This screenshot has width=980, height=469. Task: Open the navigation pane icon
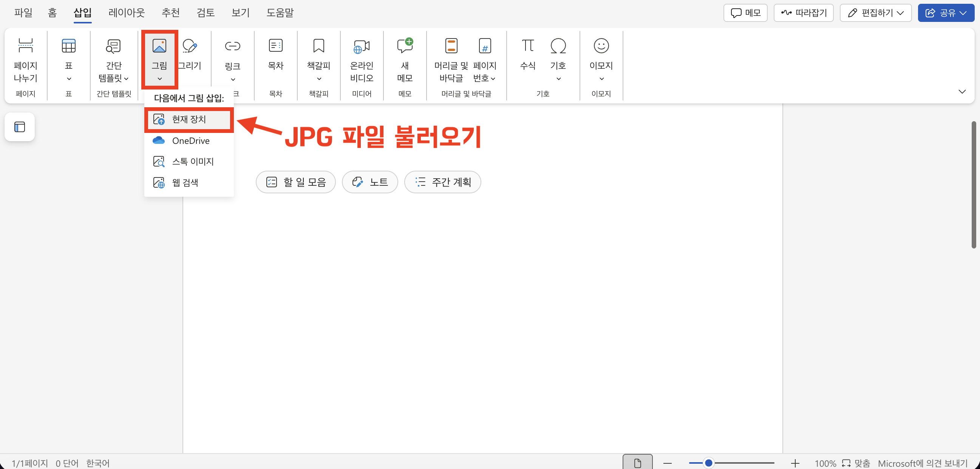click(x=19, y=127)
